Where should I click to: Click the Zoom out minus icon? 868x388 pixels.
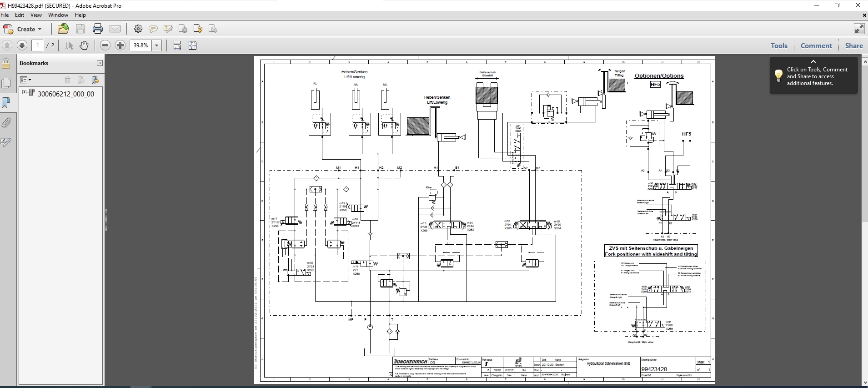tap(105, 45)
